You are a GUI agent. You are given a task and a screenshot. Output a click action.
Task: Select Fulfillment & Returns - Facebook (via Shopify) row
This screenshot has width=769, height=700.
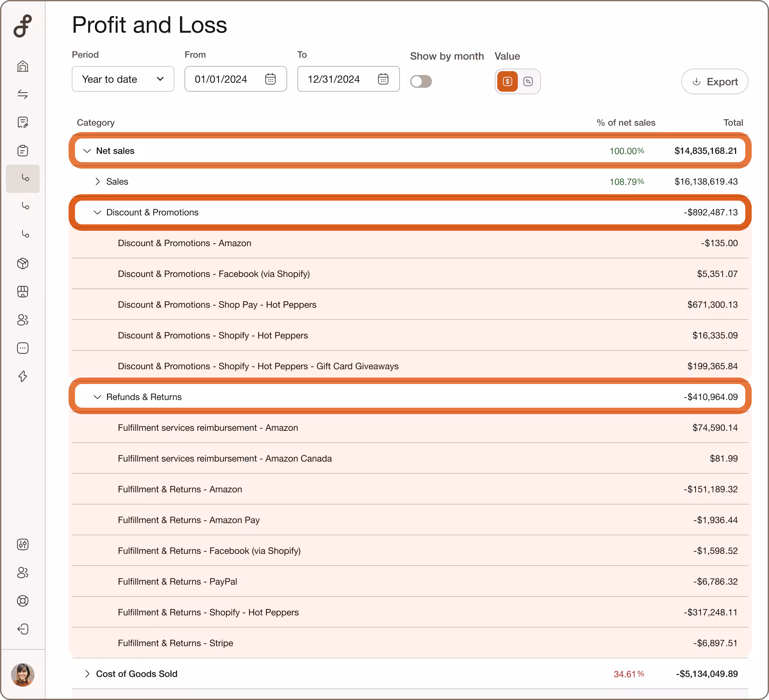tap(410, 551)
